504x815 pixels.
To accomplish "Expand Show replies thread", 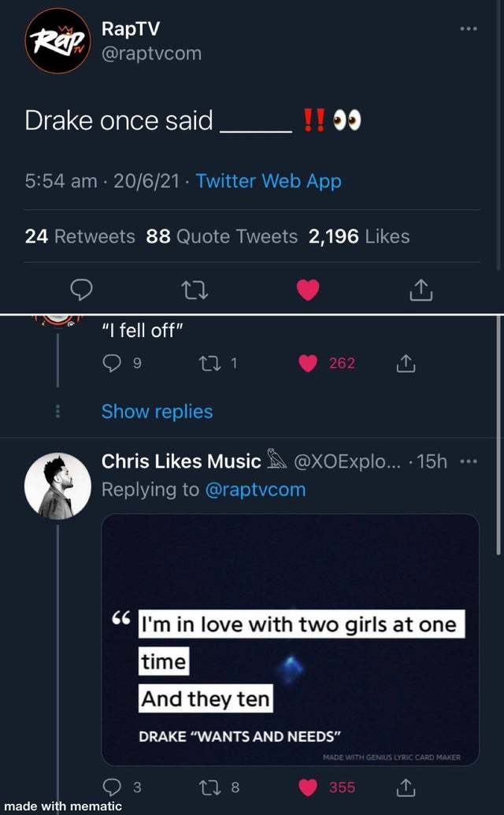I will 157,412.
